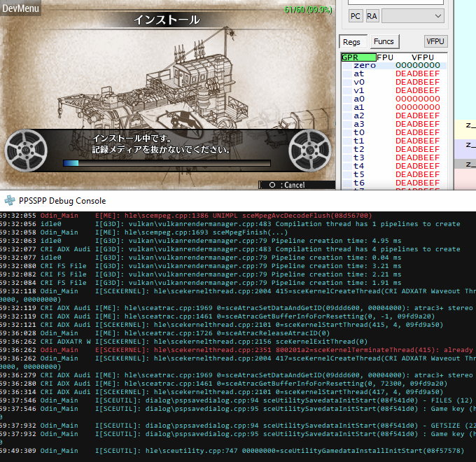Select the a0 register row

click(394, 99)
